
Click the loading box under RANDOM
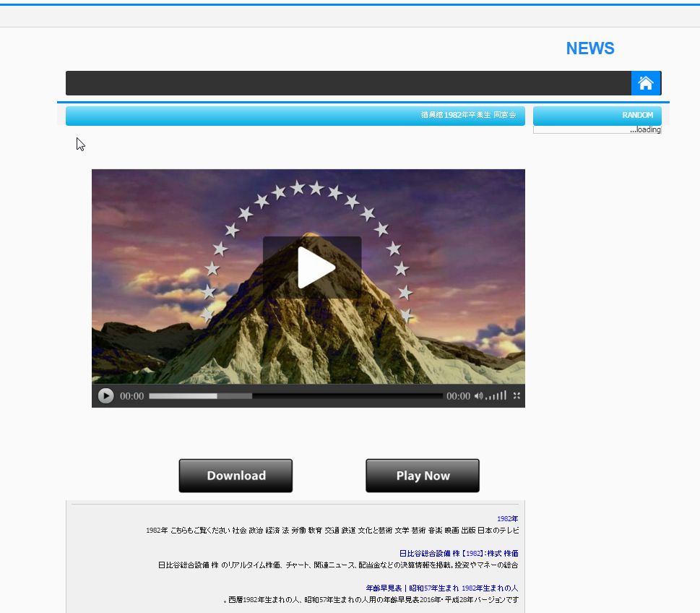[597, 130]
